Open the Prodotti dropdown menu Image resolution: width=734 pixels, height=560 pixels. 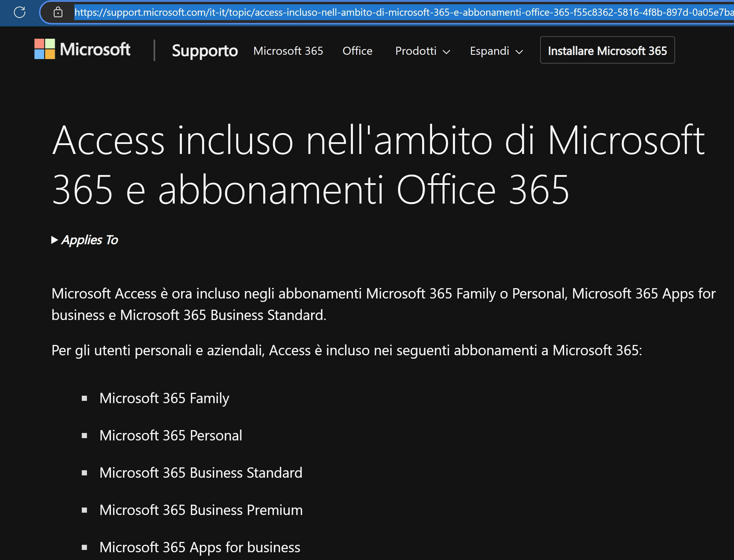pyautogui.click(x=416, y=51)
